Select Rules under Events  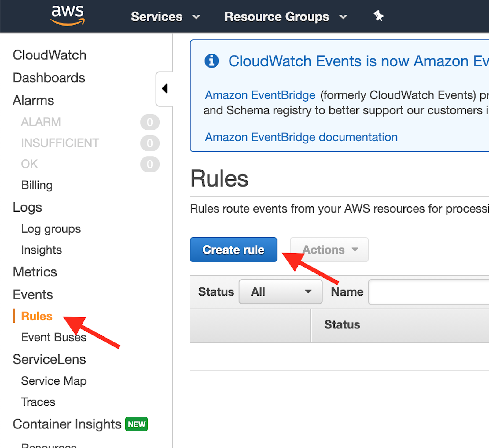click(x=36, y=316)
